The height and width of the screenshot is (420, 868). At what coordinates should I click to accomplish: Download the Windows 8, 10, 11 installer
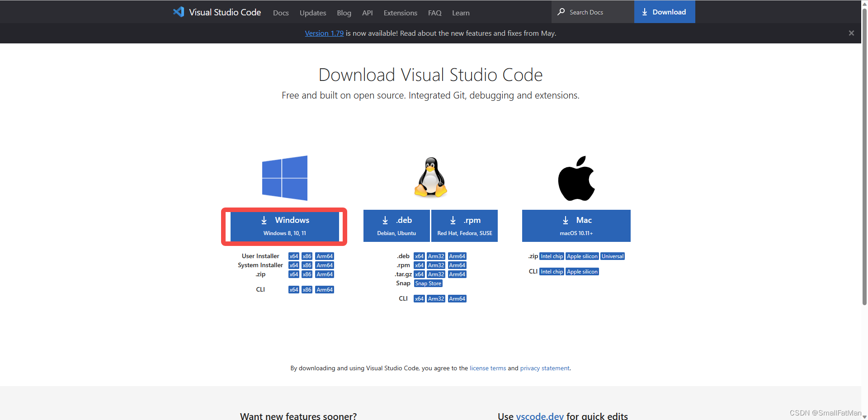coord(285,226)
